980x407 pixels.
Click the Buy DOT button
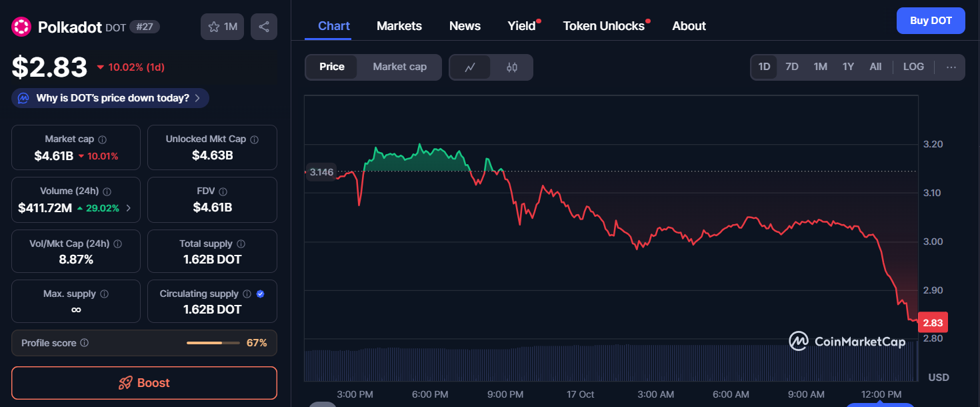pos(931,21)
